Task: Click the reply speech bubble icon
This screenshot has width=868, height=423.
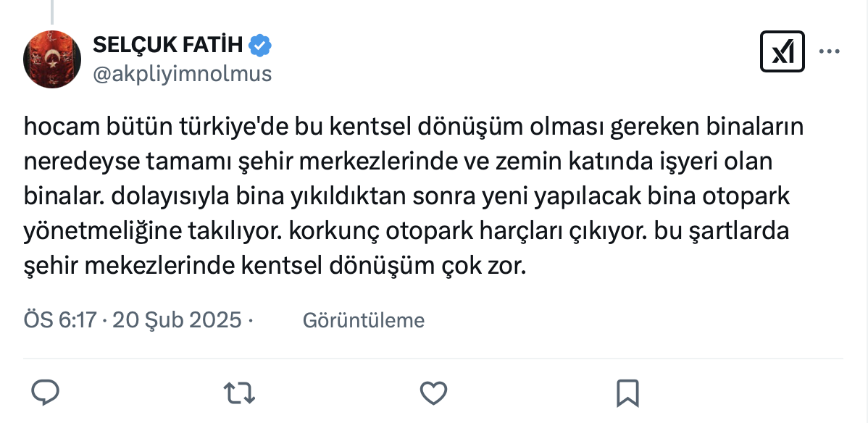Action: pos(46,393)
